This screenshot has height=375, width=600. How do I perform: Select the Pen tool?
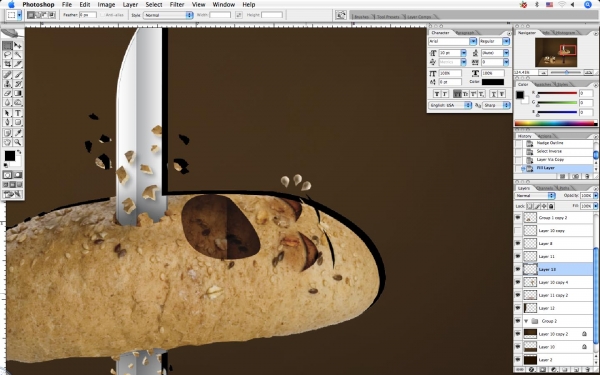pyautogui.click(x=7, y=122)
